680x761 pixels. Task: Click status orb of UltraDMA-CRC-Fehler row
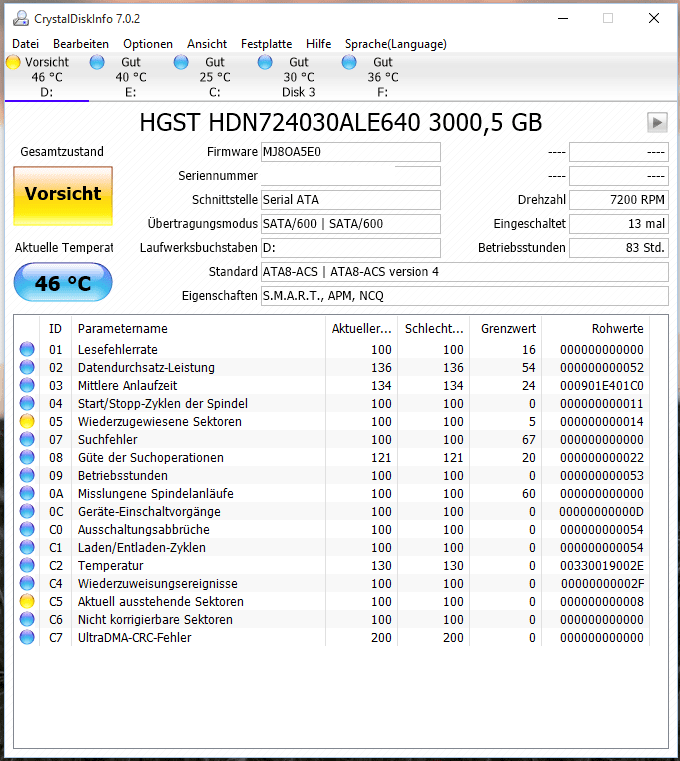27,637
